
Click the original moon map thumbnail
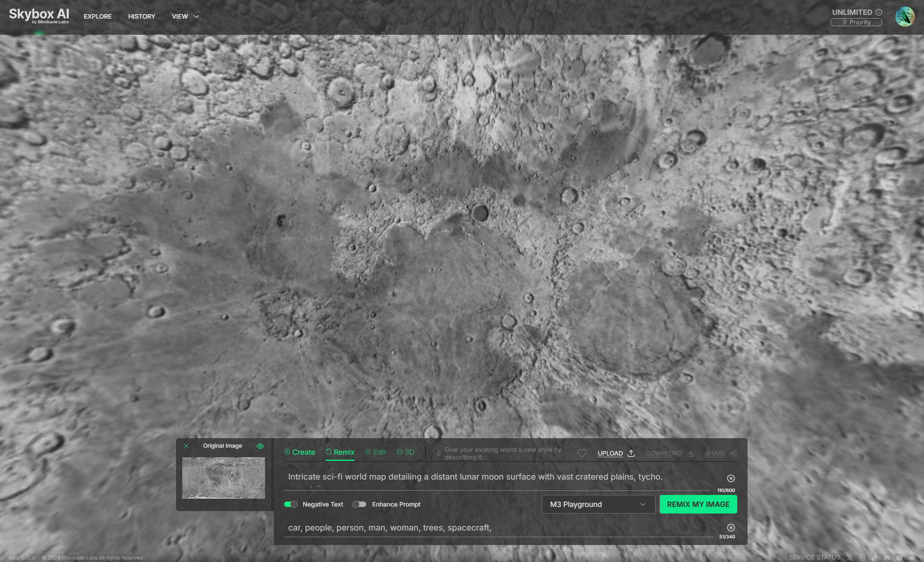click(223, 478)
